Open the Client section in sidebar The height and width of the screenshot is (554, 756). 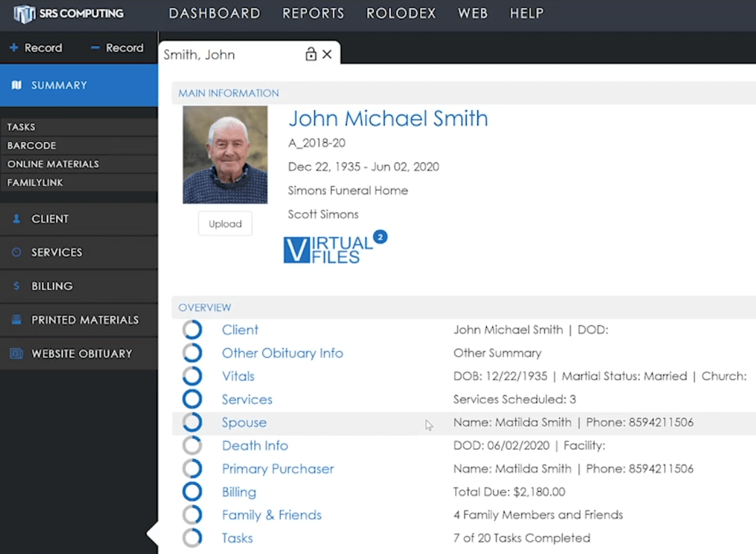click(79, 219)
